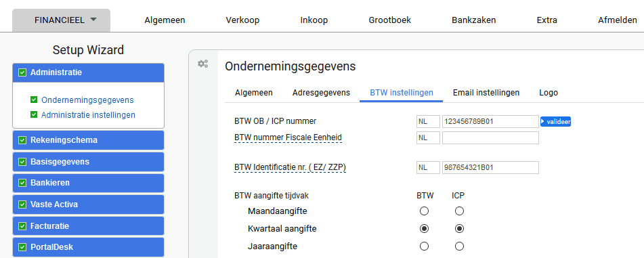Select ICP Maandaangifte radio button
The height and width of the screenshot is (258, 644).
(460, 211)
